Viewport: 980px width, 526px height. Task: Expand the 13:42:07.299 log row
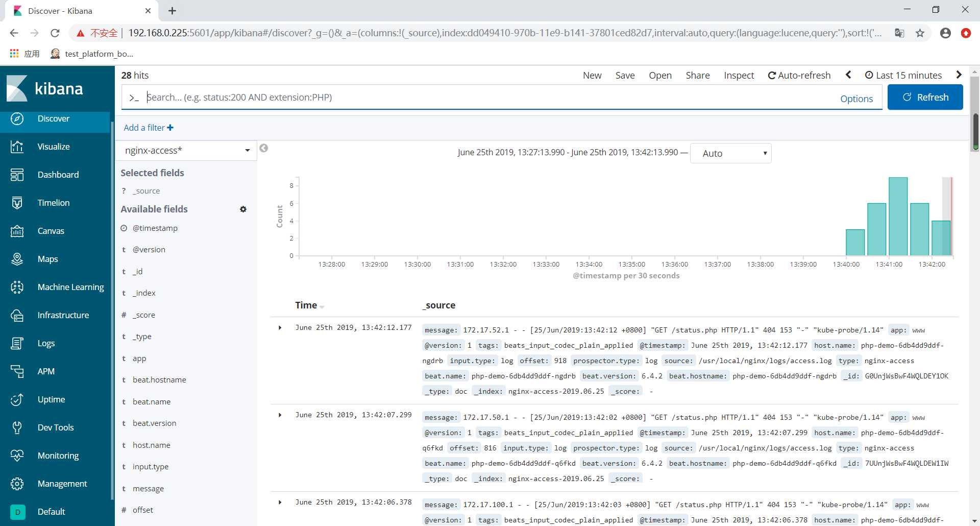click(x=280, y=415)
